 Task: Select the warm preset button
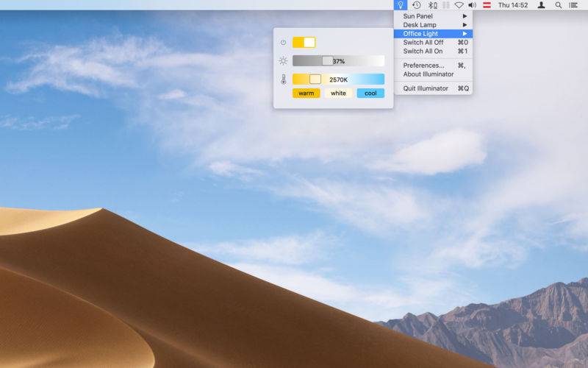tap(306, 93)
